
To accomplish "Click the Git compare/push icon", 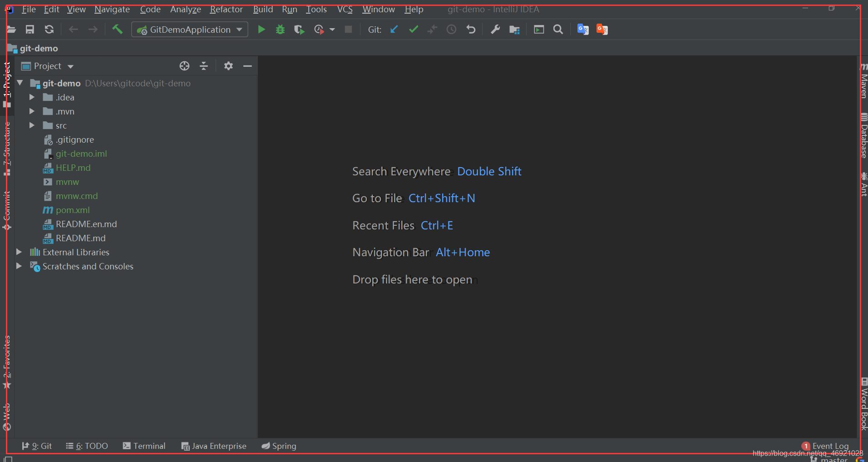I will 432,30.
